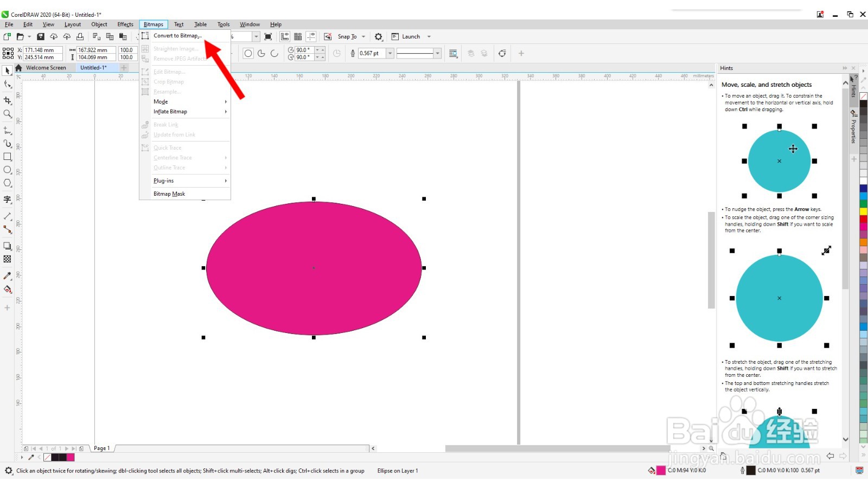This screenshot has width=868, height=488.
Task: Select the Transparency checkerboard tool
Action: click(8, 259)
